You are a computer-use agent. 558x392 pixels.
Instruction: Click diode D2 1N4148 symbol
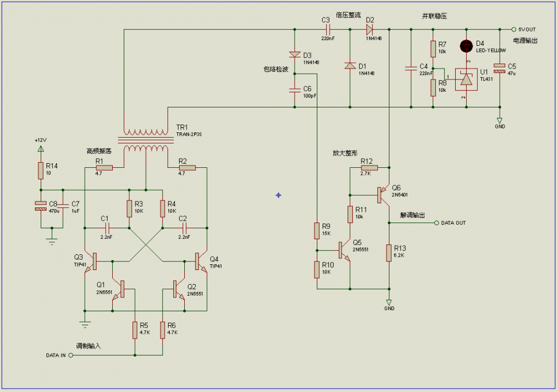point(369,29)
